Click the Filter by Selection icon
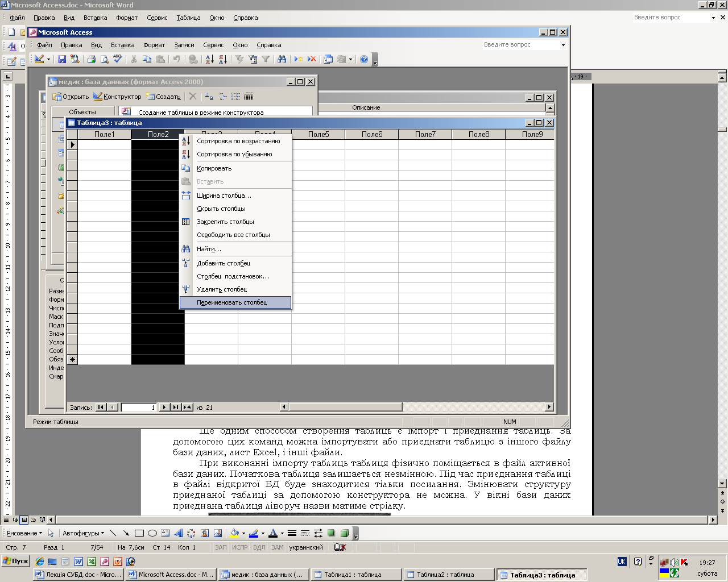Image resolution: width=728 pixels, height=582 pixels. tap(239, 59)
